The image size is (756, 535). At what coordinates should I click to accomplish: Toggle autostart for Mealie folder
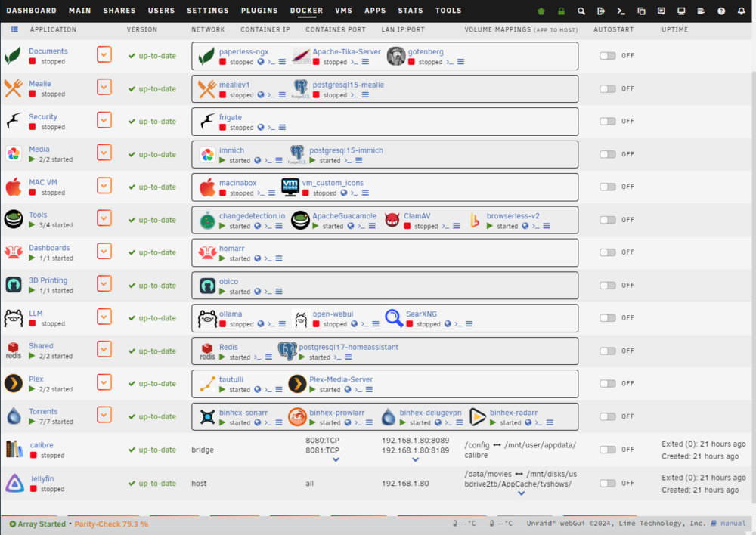[608, 88]
